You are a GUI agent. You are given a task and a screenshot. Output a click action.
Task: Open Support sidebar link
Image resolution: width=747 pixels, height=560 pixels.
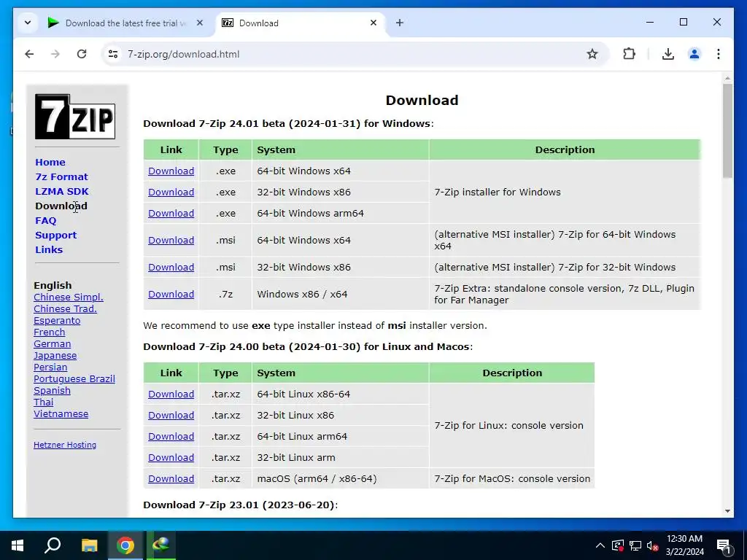click(55, 236)
